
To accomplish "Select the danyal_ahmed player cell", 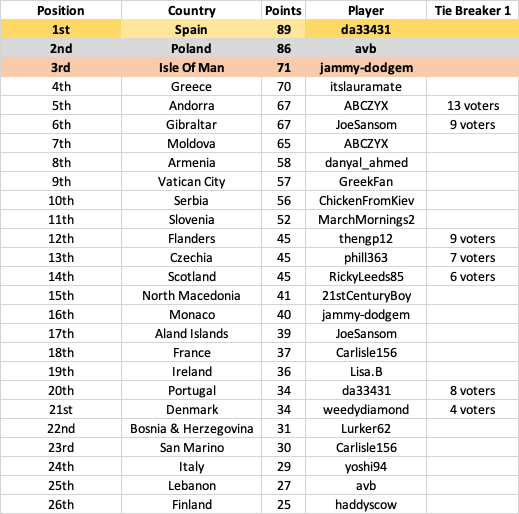I will point(366,162).
